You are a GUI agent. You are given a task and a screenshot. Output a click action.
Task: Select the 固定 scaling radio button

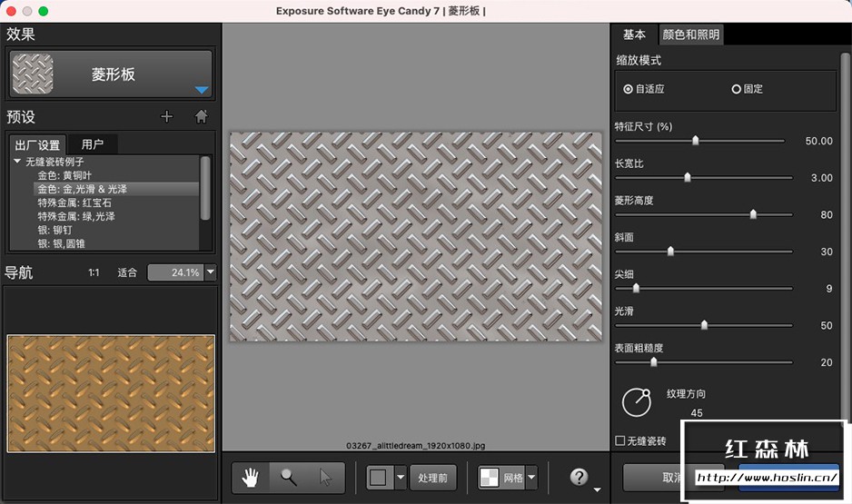[x=737, y=89]
